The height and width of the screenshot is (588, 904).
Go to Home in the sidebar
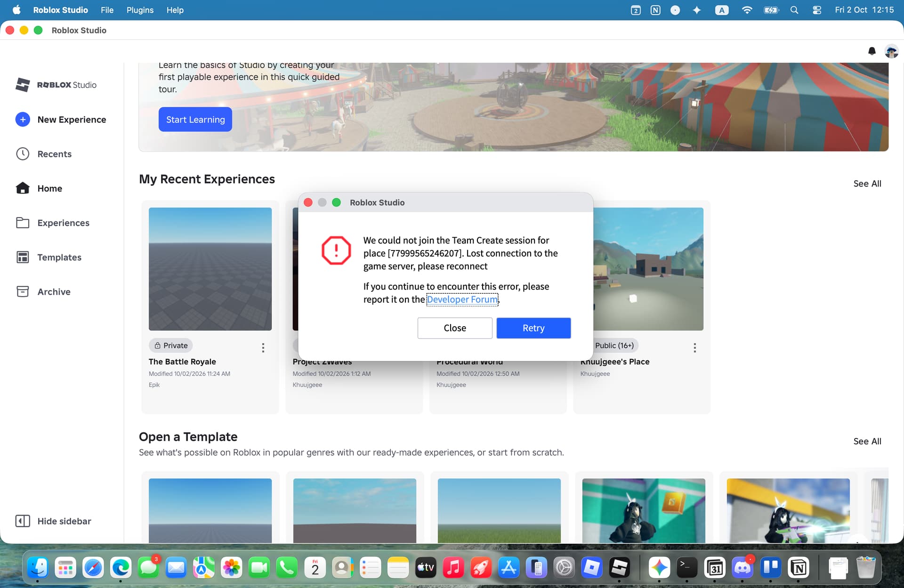click(x=39, y=188)
